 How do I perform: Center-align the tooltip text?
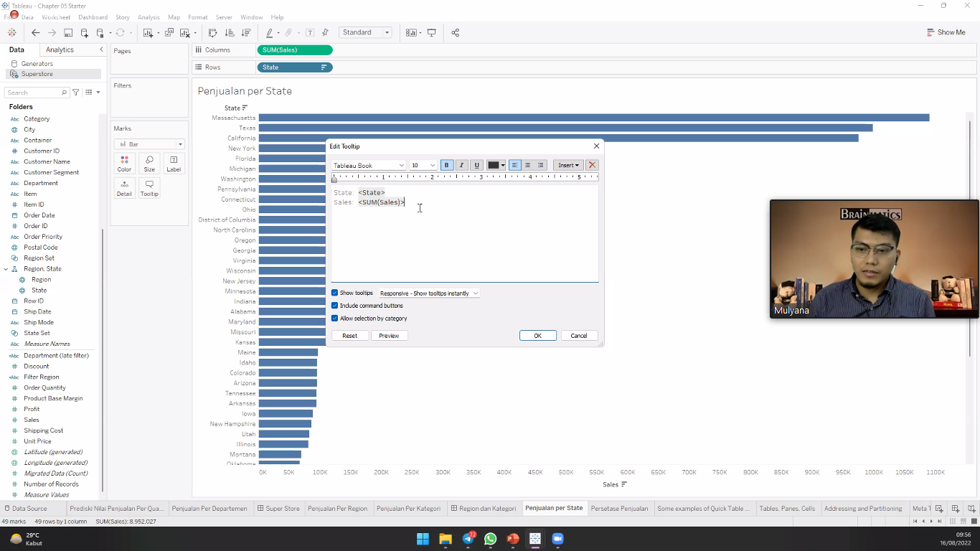click(x=528, y=165)
